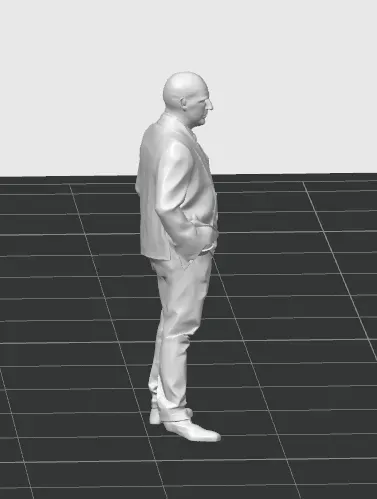Click the build plate horizon edge on the right
Screen dimensions: 377x499
click(297, 174)
